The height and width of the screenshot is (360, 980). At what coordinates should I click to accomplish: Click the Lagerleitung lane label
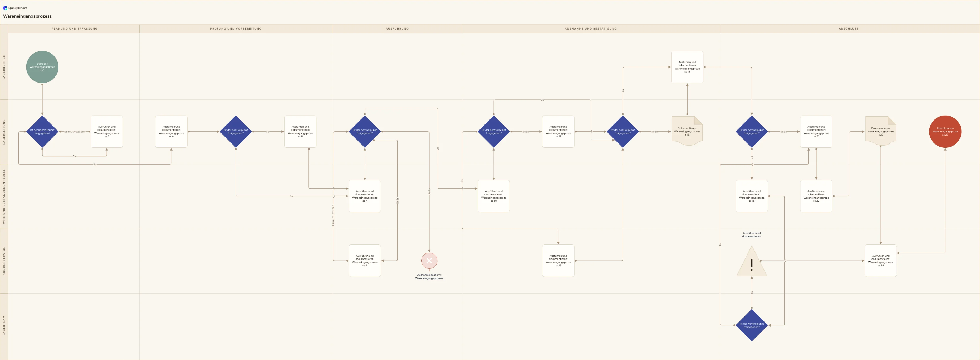(x=4, y=131)
